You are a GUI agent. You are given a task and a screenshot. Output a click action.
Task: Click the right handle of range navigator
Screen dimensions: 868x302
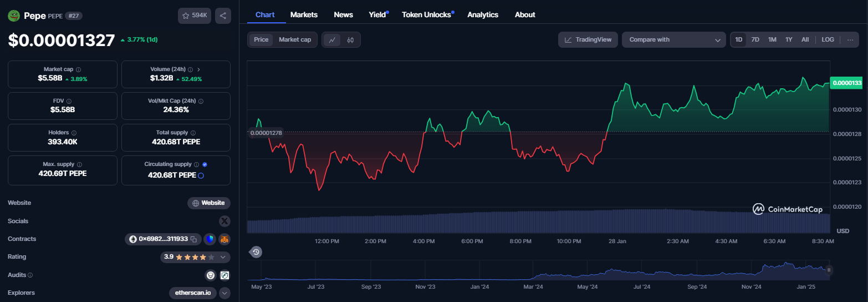pyautogui.click(x=829, y=270)
